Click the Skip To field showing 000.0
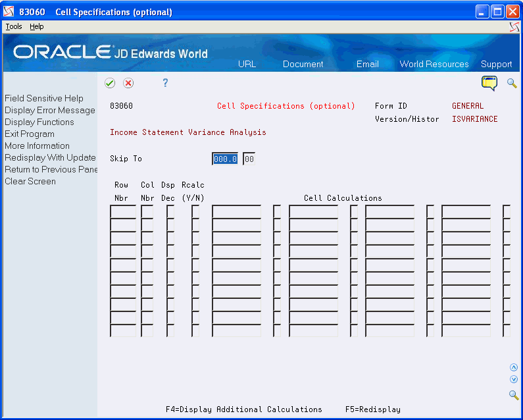This screenshot has height=420, width=523. (225, 159)
